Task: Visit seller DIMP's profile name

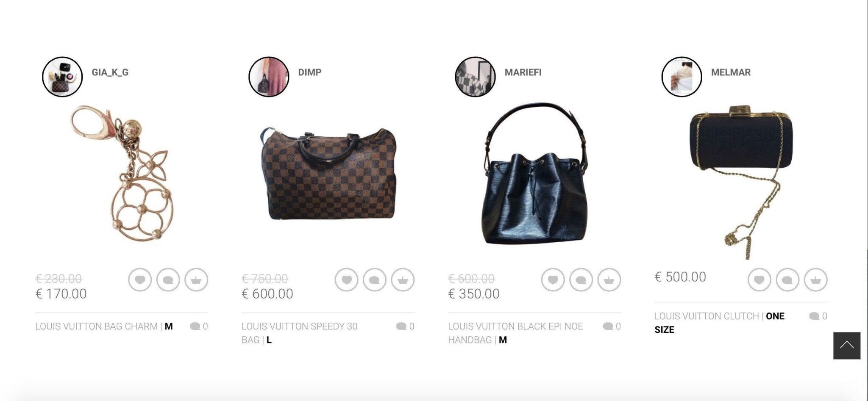Action: [309, 72]
